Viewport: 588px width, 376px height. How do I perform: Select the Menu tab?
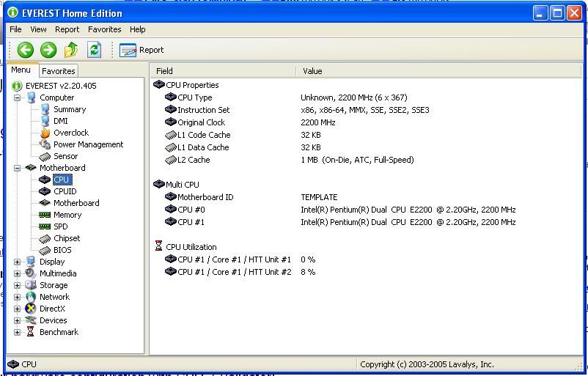[x=21, y=70]
